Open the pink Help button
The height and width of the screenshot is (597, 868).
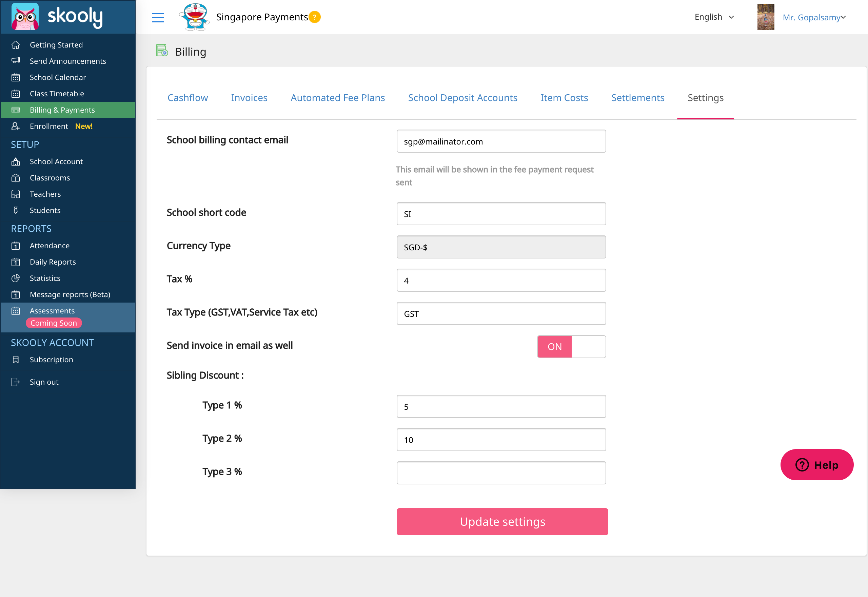click(817, 465)
